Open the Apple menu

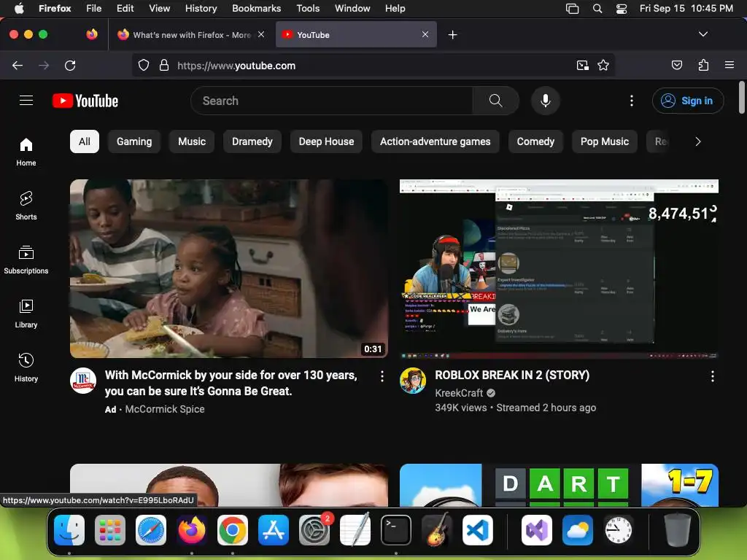coord(19,9)
